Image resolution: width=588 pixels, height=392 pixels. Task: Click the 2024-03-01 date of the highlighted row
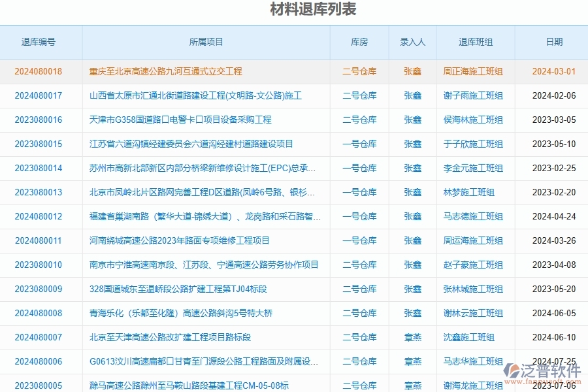[553, 72]
